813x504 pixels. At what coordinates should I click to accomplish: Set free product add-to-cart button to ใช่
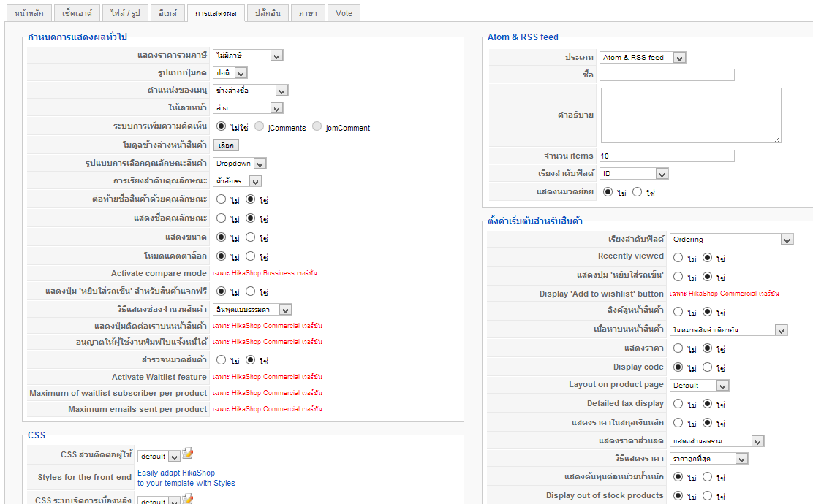251,291
